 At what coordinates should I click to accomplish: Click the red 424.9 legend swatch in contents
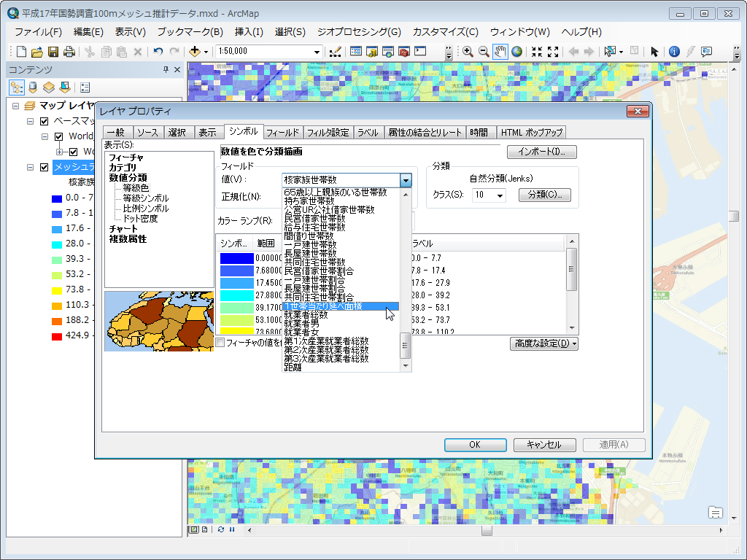57,336
